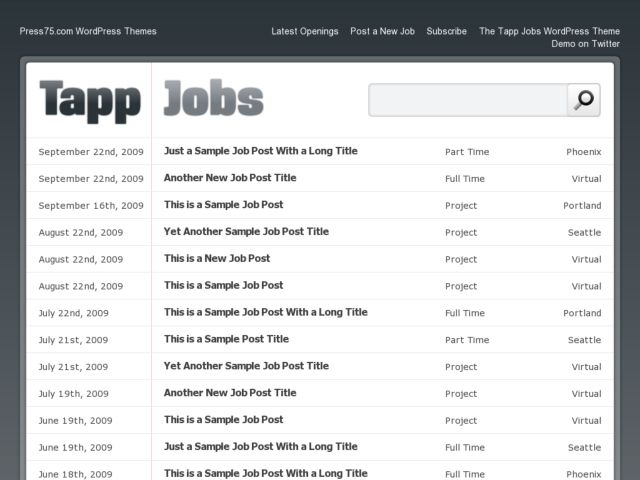Open the September 16th Portland job post
The image size is (640, 480).
[x=224, y=205]
